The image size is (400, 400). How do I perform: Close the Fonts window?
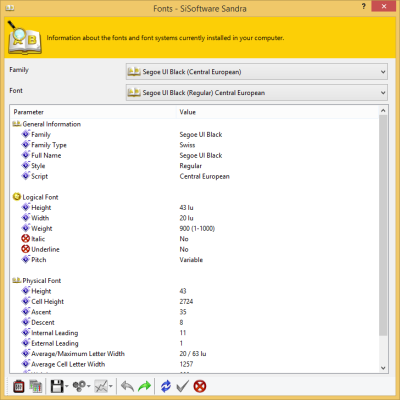pyautogui.click(x=384, y=6)
